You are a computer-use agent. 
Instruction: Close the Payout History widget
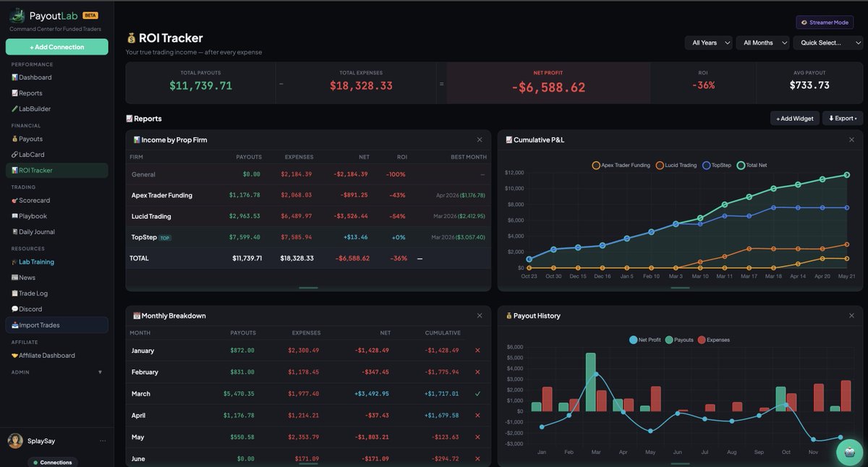click(x=851, y=316)
